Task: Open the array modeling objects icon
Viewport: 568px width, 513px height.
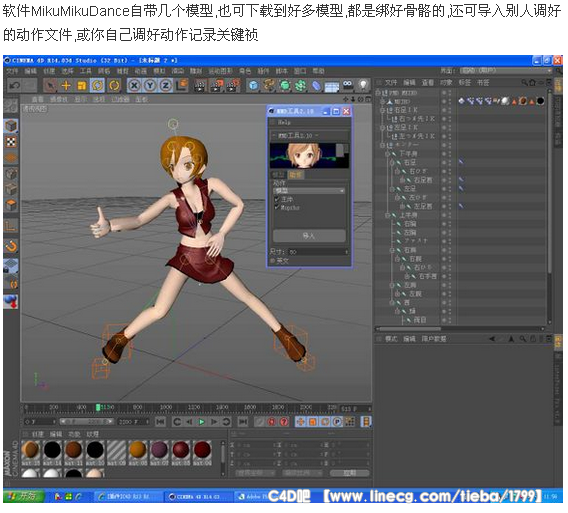Action: (x=300, y=86)
